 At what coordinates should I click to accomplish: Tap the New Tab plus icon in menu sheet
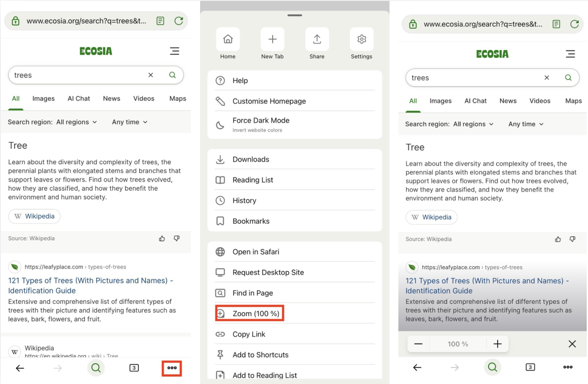point(273,39)
